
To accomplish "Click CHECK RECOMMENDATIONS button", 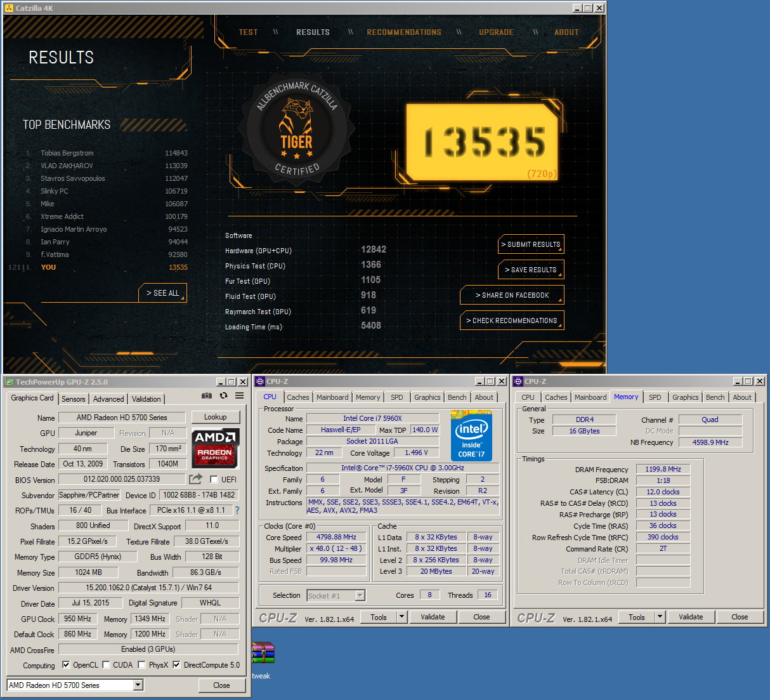I will pyautogui.click(x=512, y=320).
